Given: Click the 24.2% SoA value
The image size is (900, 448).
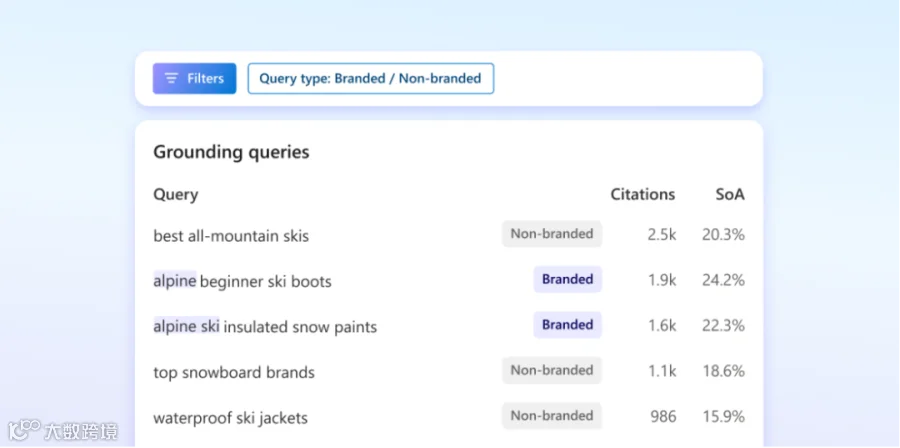Looking at the screenshot, I should 723,280.
